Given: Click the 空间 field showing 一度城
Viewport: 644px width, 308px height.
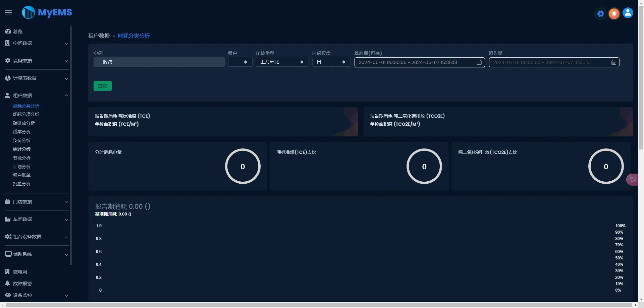Looking at the screenshot, I should (x=159, y=62).
